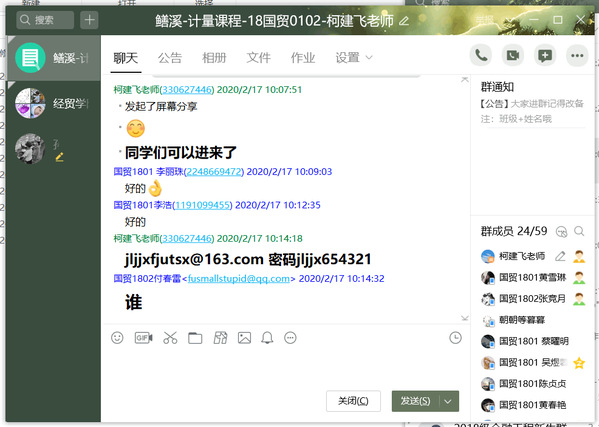Click the search box in sidebar
The image size is (599, 427).
point(45,20)
